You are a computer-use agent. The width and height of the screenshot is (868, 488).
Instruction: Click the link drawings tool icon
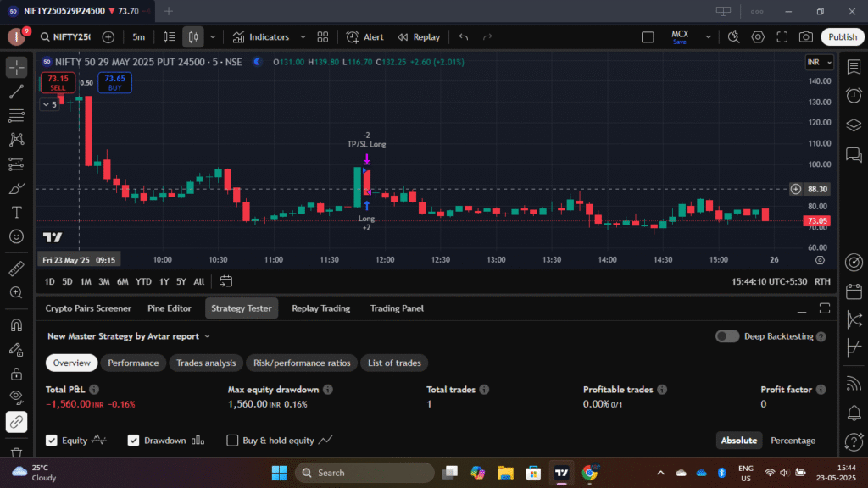[x=17, y=422]
